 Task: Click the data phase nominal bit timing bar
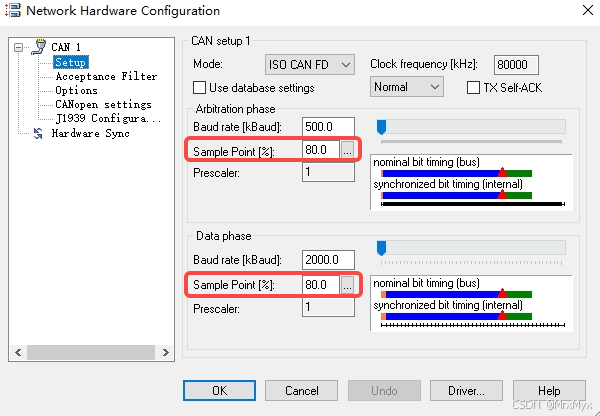pos(457,294)
